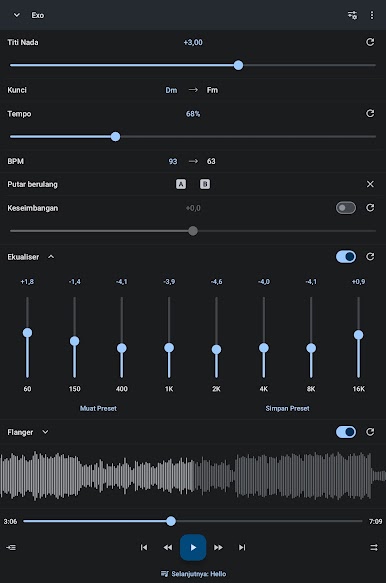Click the total duration 7:09
This screenshot has height=583, width=386.
click(x=376, y=521)
